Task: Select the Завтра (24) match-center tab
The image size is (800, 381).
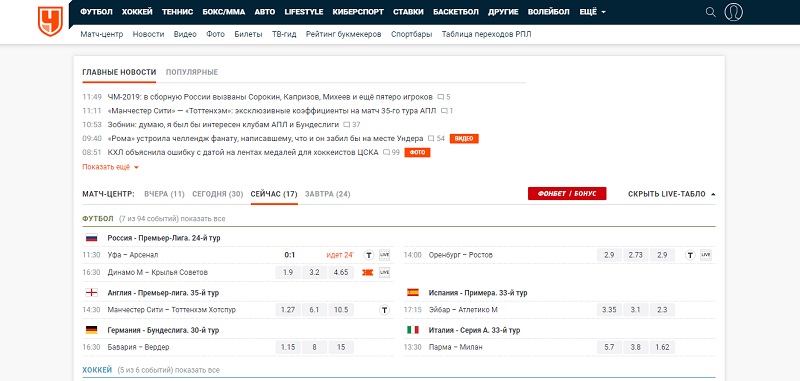Action: click(328, 194)
